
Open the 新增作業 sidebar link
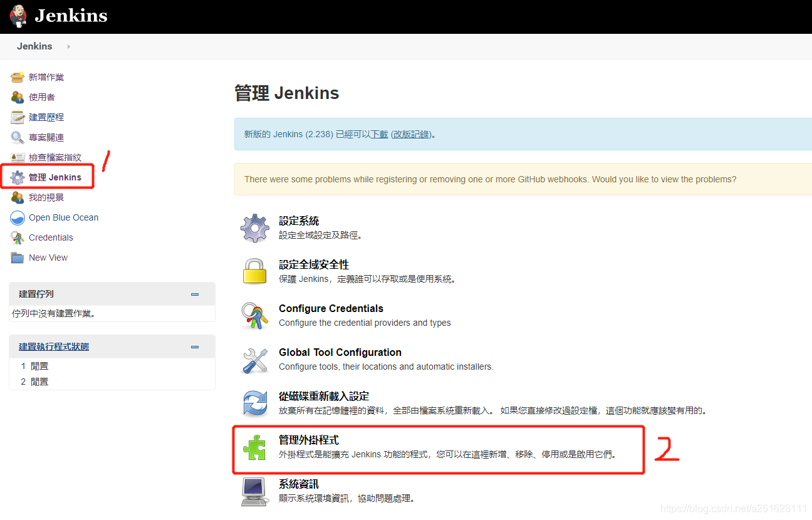[x=46, y=77]
